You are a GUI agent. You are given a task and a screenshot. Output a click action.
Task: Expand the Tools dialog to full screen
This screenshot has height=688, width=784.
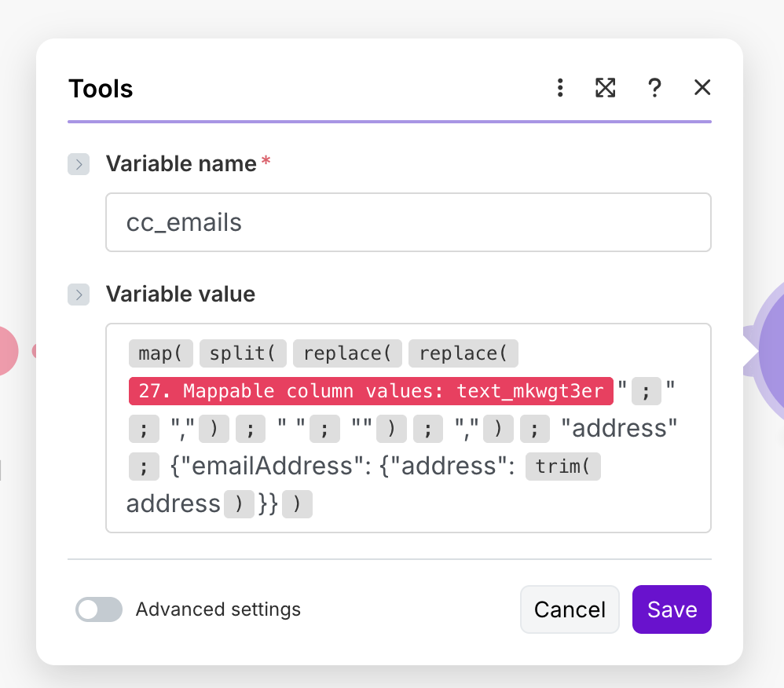click(605, 88)
